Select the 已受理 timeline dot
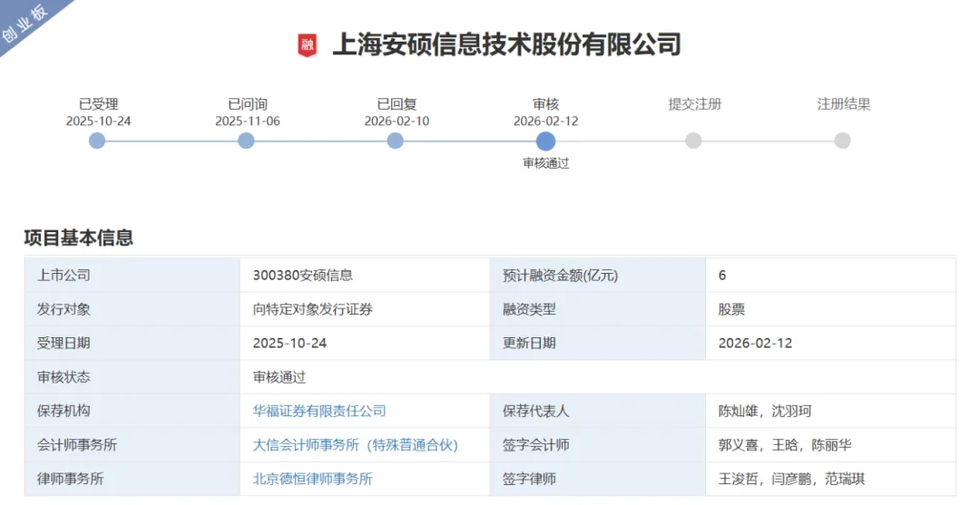The width and height of the screenshot is (980, 505). (97, 141)
